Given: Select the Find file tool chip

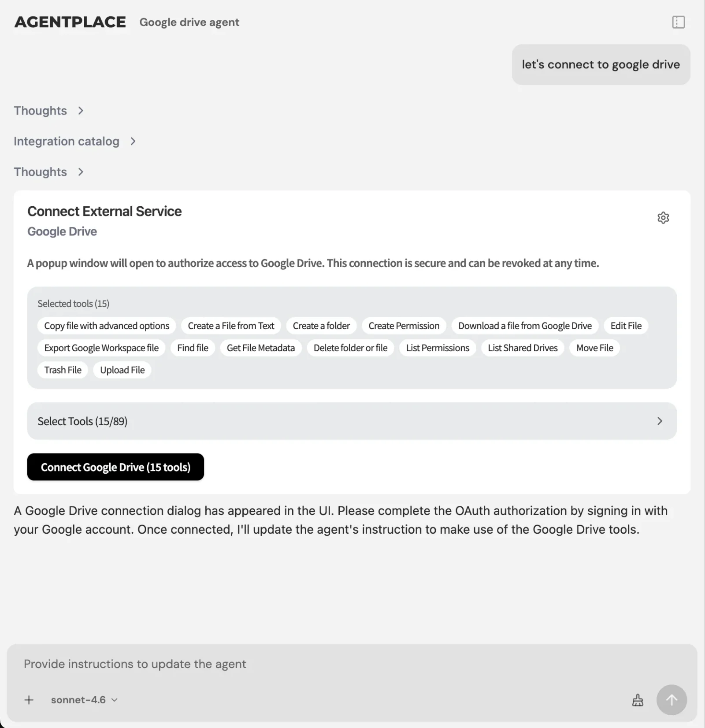Looking at the screenshot, I should click(193, 348).
